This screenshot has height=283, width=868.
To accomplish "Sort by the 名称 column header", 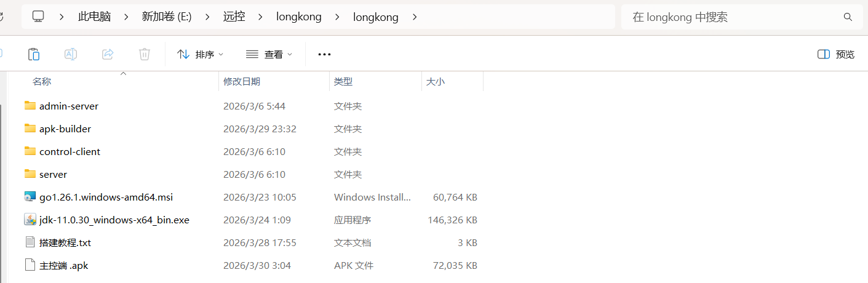I will click(x=42, y=81).
